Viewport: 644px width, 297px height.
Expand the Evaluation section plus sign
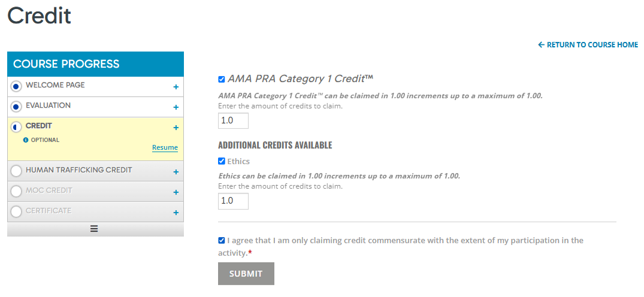pyautogui.click(x=176, y=107)
